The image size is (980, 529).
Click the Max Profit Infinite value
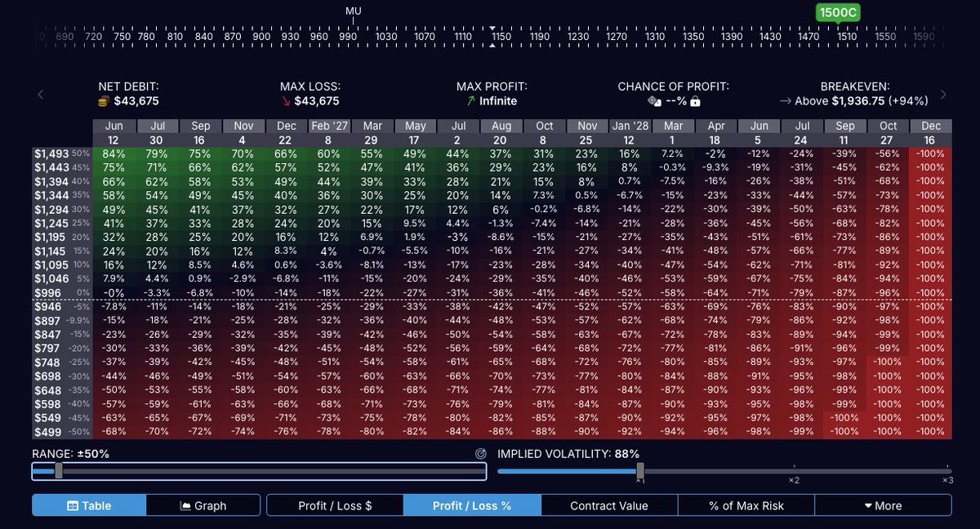[498, 101]
